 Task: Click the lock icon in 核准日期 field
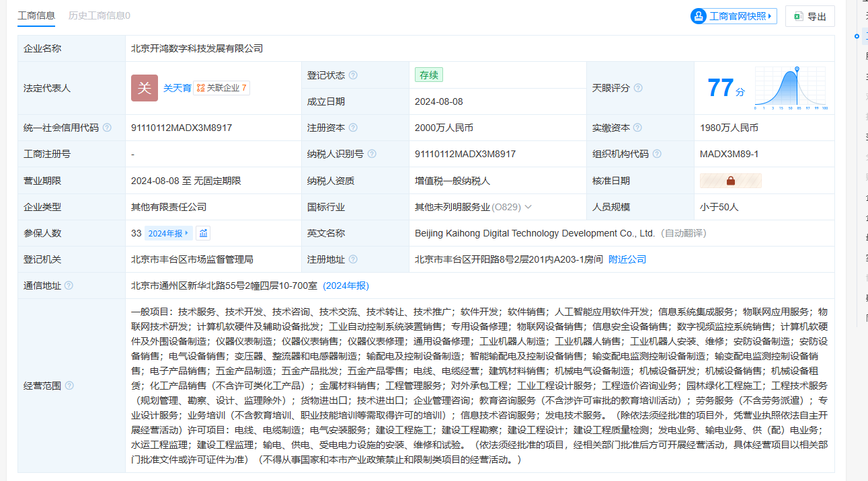[x=730, y=181]
